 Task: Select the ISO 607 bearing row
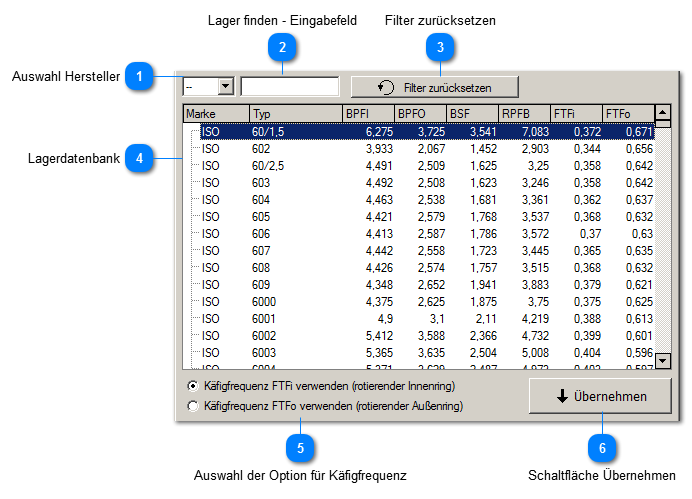(x=427, y=251)
